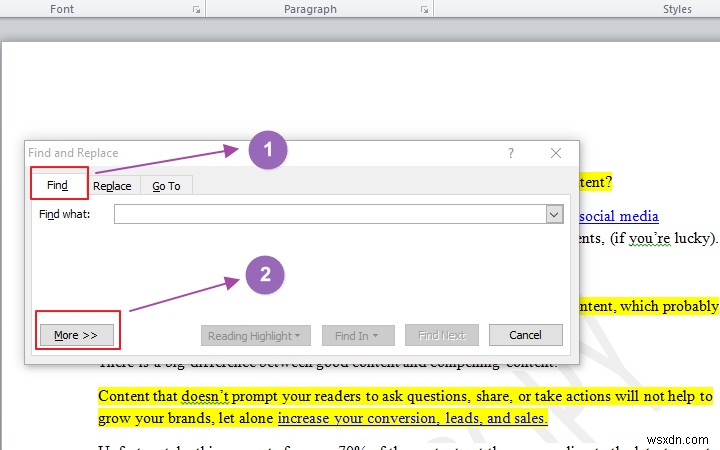
Task: Expand the Find what dropdown arrow
Action: (554, 214)
